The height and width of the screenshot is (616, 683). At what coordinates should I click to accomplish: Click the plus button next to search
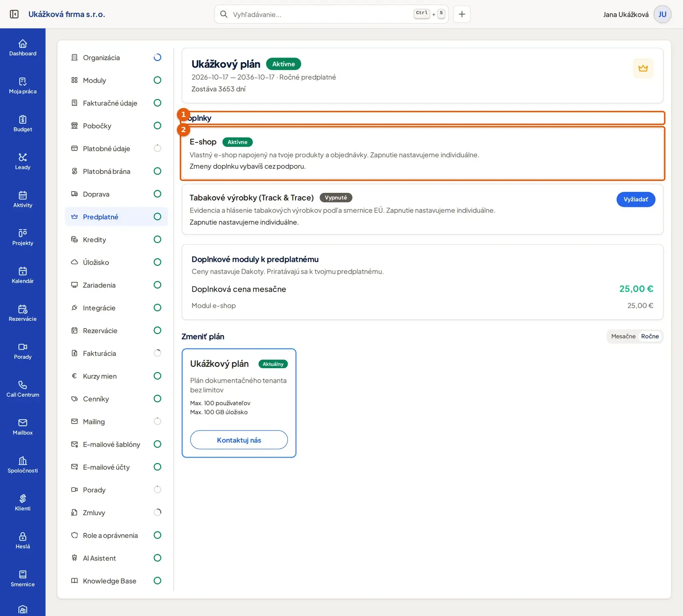point(462,14)
